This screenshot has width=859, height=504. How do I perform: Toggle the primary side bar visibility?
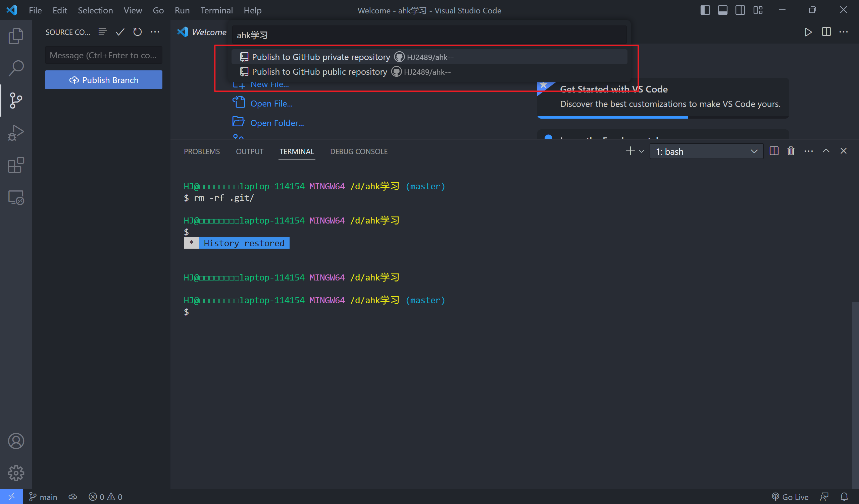pyautogui.click(x=705, y=10)
